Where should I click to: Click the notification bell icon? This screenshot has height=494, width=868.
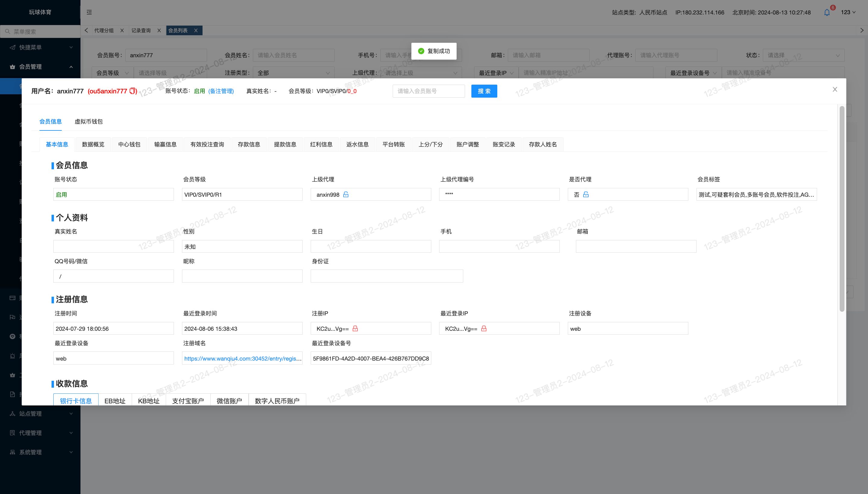(x=827, y=13)
